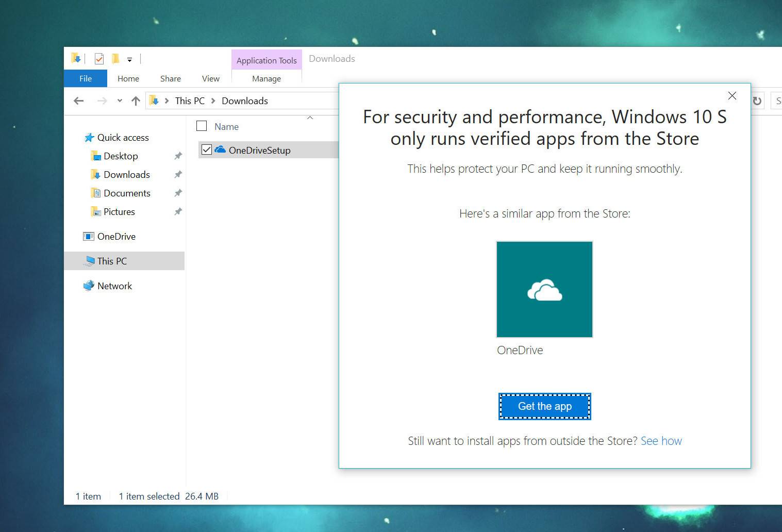Viewport: 782px width, 532px height.
Task: Switch to the View ribbon tab
Action: (211, 78)
